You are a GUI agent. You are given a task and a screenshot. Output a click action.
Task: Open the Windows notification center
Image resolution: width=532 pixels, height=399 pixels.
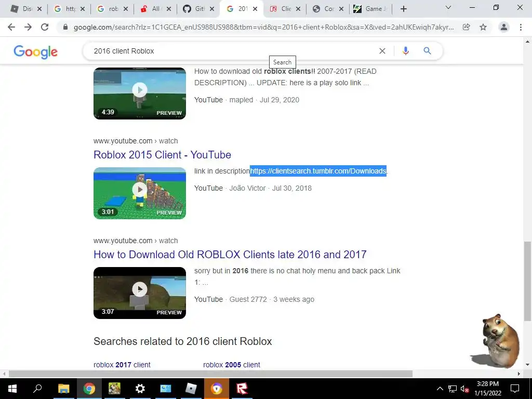[515, 389]
